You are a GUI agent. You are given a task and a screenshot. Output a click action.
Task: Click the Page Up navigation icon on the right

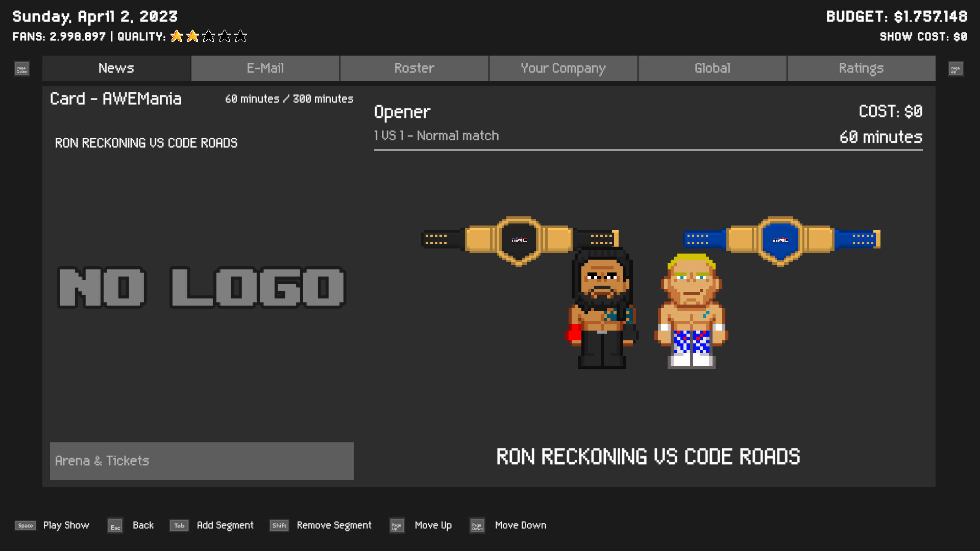[955, 68]
